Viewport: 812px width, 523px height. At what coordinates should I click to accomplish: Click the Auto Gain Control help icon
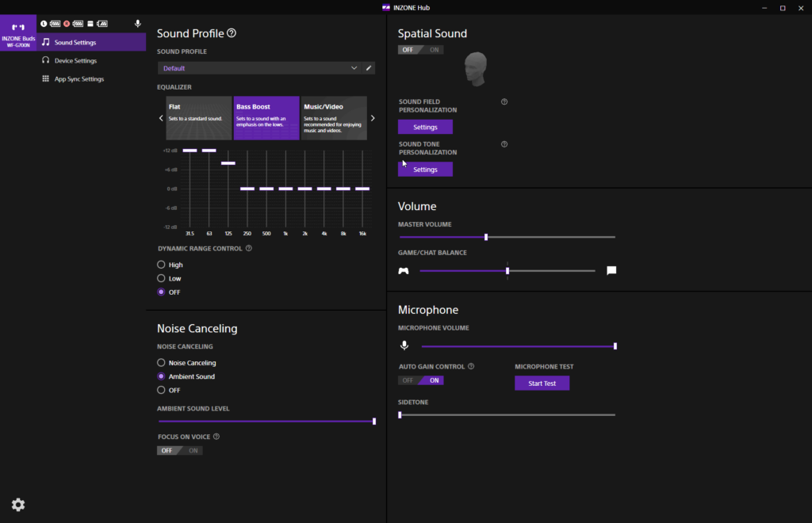click(x=471, y=367)
